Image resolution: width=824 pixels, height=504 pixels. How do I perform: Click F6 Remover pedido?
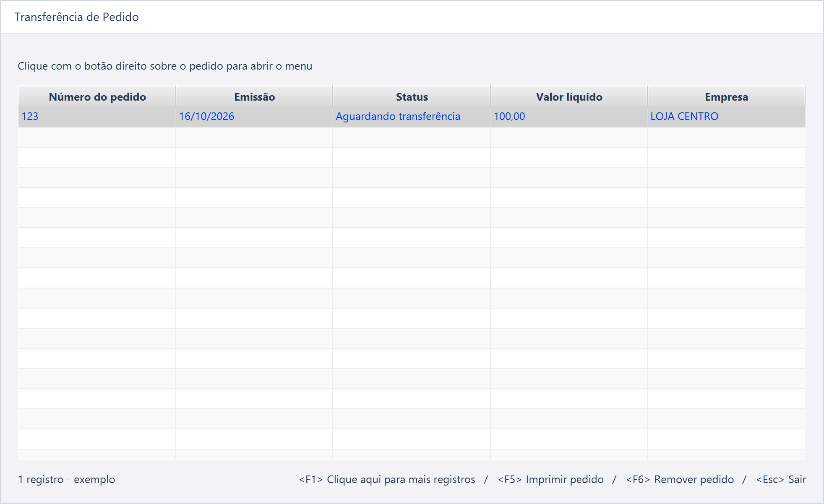(680, 479)
